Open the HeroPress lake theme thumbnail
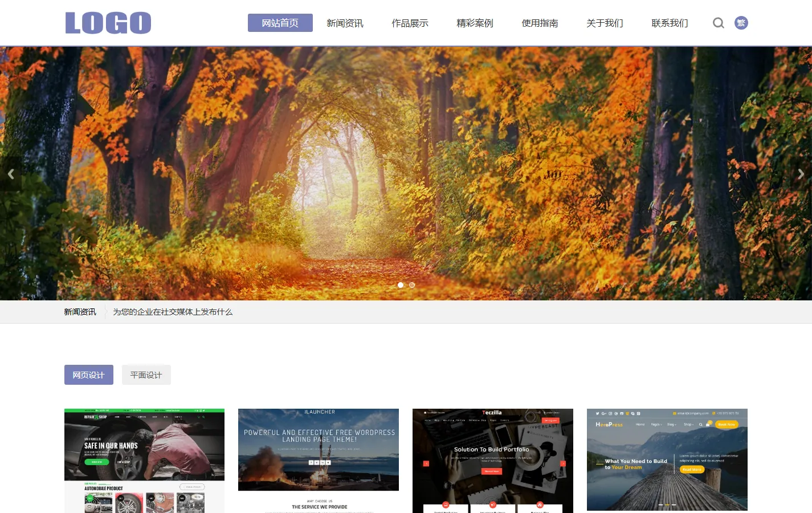 (x=667, y=459)
